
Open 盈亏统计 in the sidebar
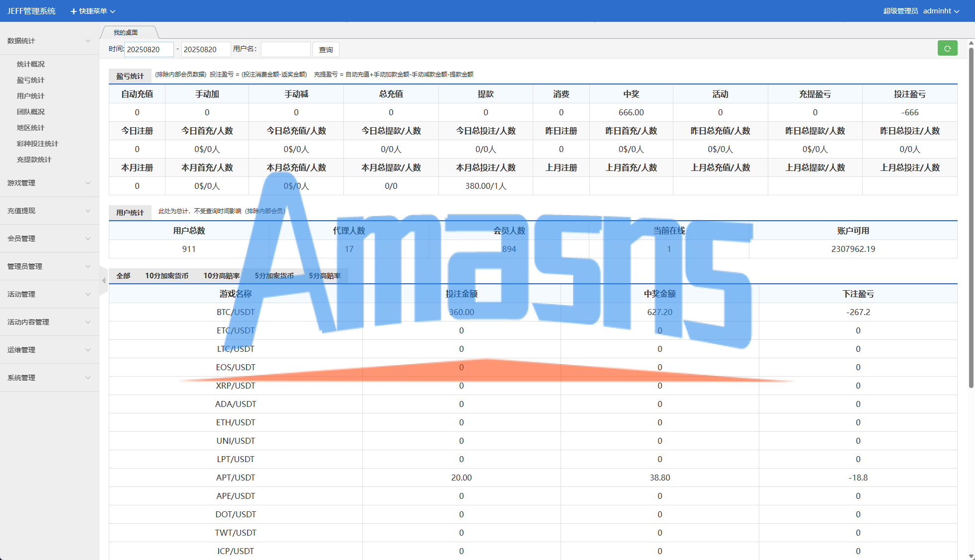[31, 80]
